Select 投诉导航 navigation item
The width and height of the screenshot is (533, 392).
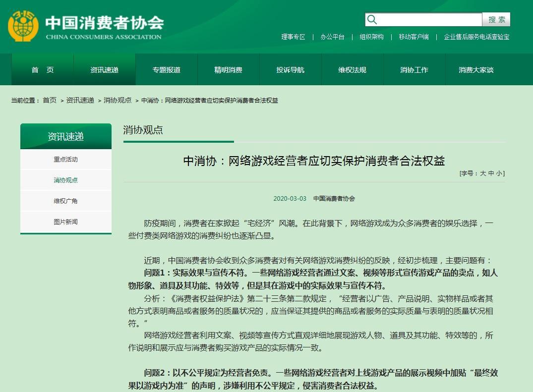[290, 70]
